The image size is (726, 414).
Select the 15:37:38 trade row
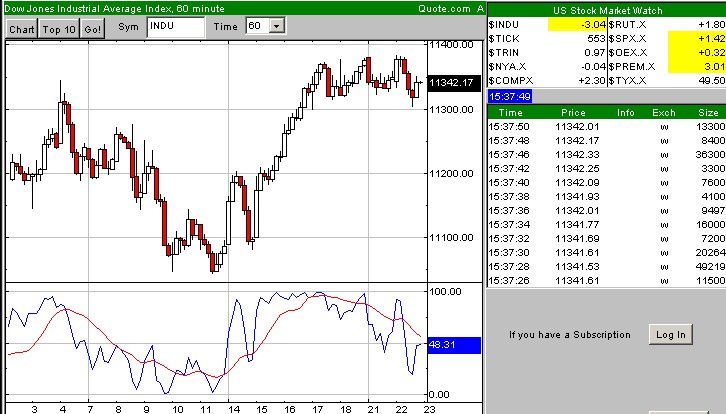607,196
